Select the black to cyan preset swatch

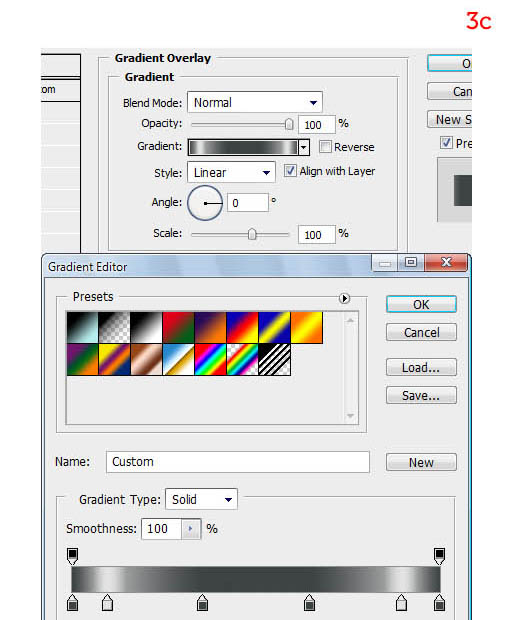pyautogui.click(x=82, y=327)
